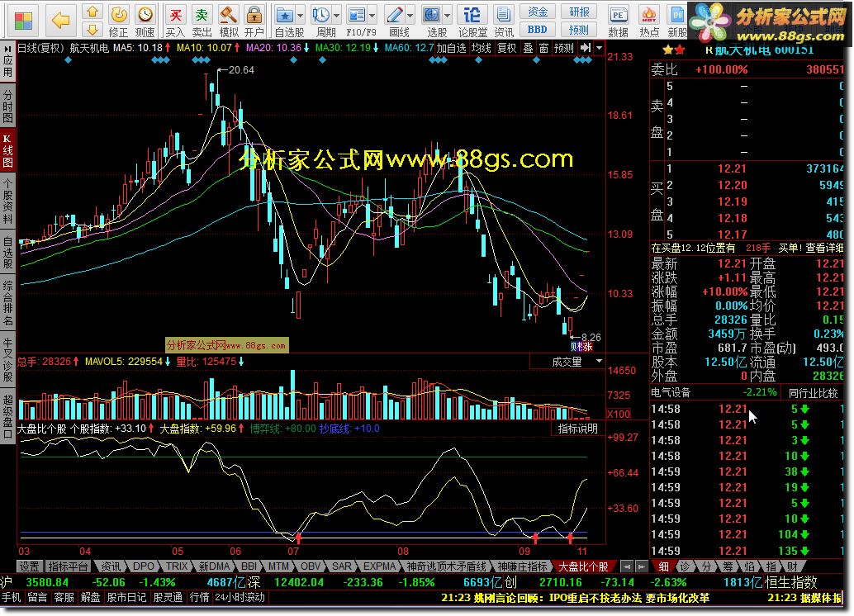Switch to 综合排名 sidebar tab

click(7, 303)
